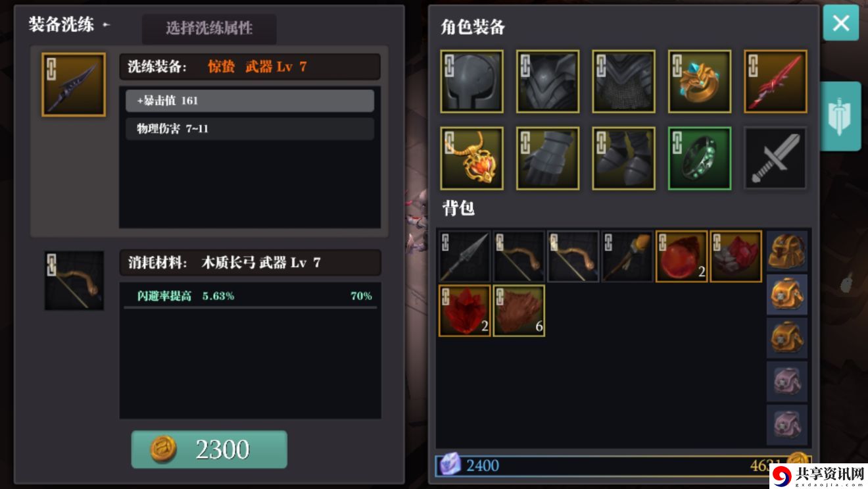Open the shield sword side tab
Image resolution: width=868 pixels, height=489 pixels.
coord(840,116)
